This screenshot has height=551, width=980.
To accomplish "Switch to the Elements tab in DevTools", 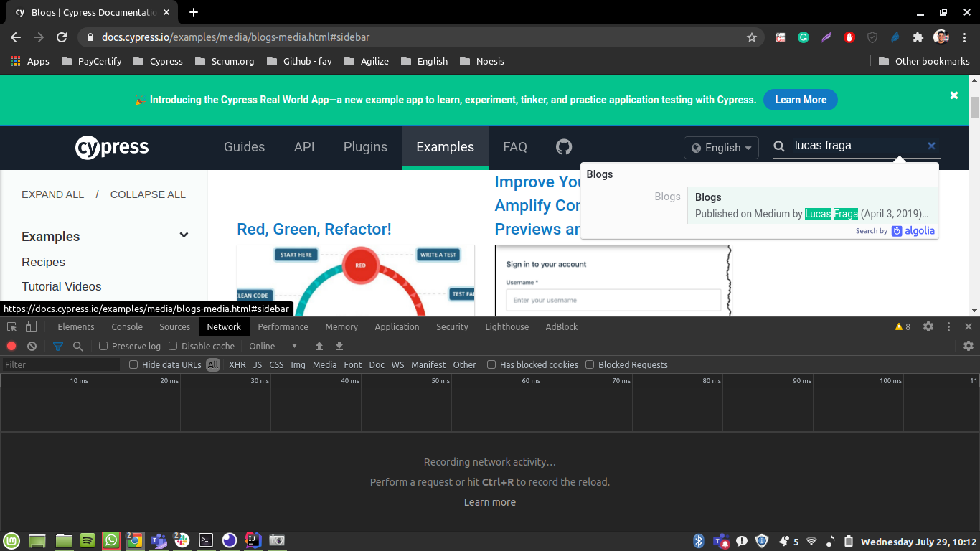I will click(x=76, y=326).
